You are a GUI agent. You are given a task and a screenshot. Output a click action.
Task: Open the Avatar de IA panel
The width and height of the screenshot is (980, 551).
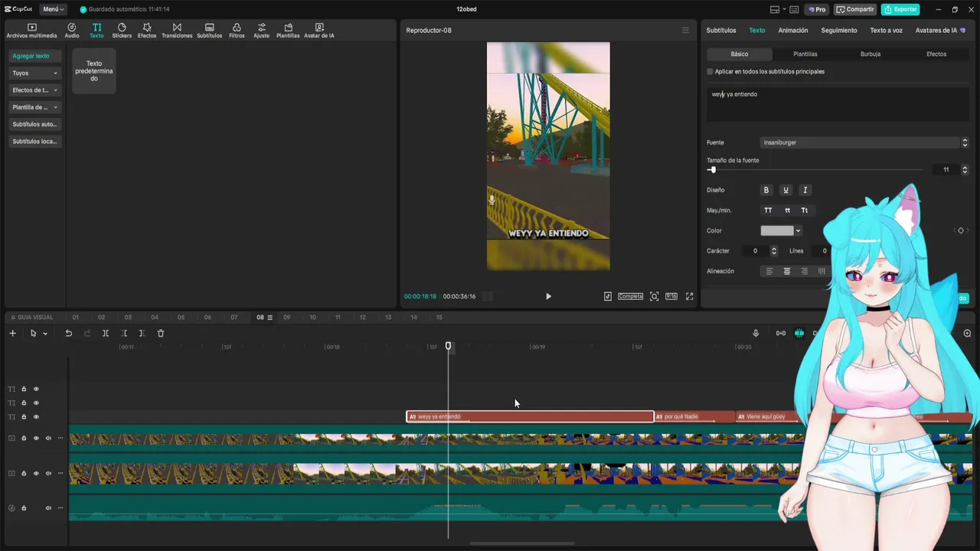point(319,31)
